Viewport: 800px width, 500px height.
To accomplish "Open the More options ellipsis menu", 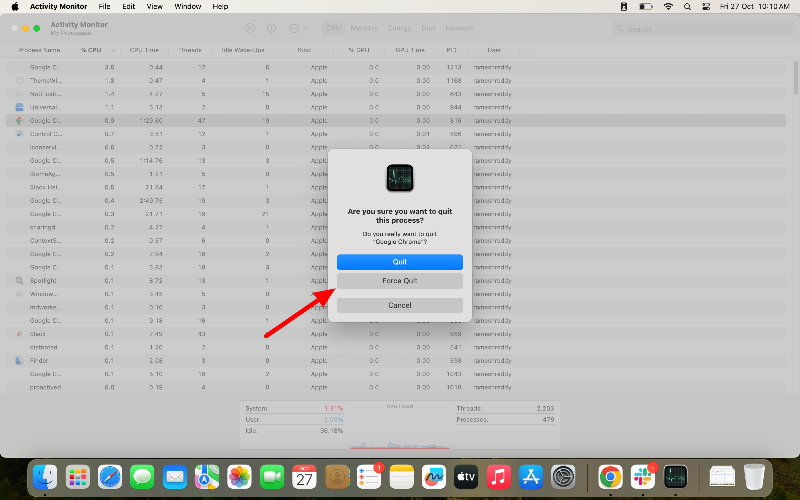I will 298,29.
